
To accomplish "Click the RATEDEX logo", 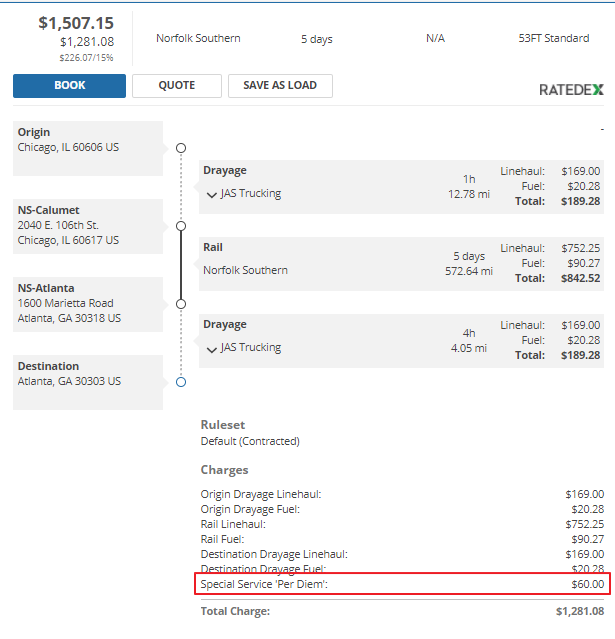I will coord(571,90).
